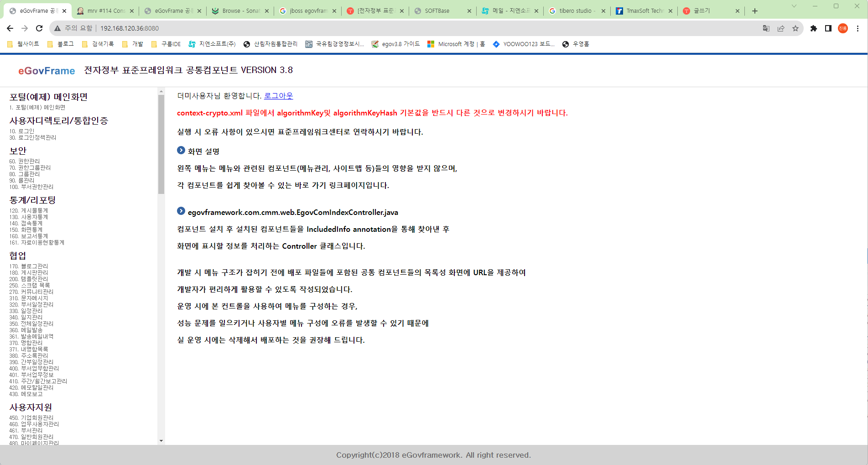The image size is (868, 465).
Task: Open 80. 그룹관리 link
Action: click(25, 174)
